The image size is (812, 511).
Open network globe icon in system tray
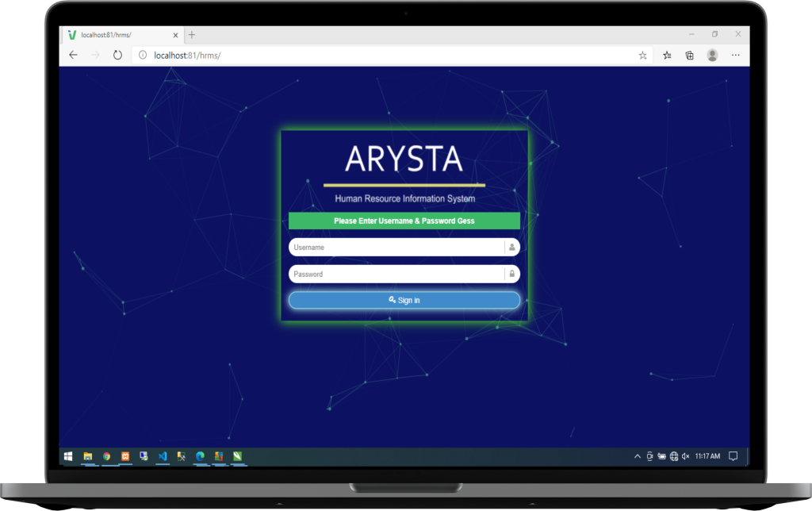tap(674, 456)
